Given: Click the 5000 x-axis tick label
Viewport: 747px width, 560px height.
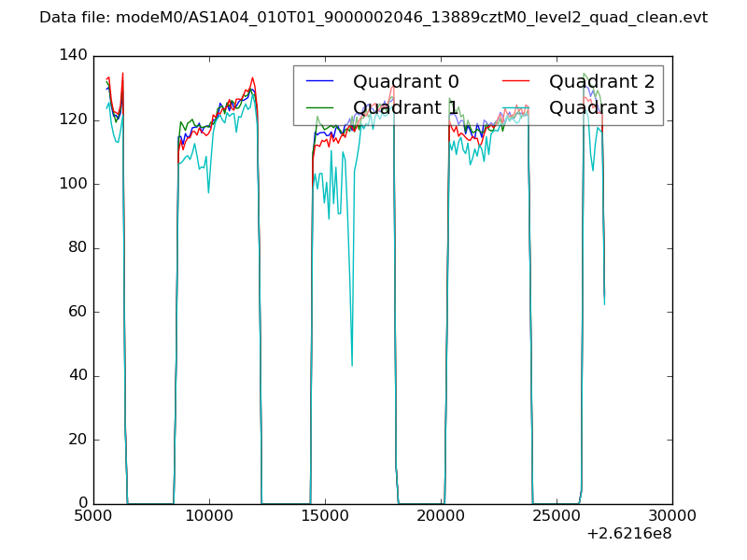Looking at the screenshot, I should click(x=93, y=516).
